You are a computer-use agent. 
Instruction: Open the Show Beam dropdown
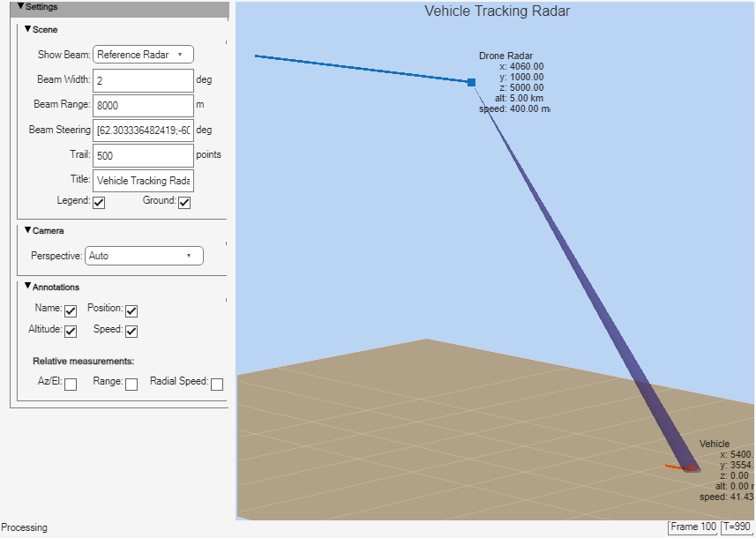pos(143,55)
